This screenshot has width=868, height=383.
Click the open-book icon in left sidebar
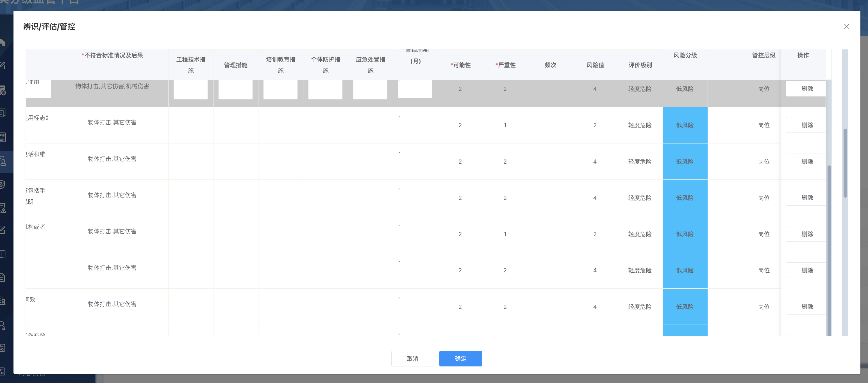click(3, 254)
